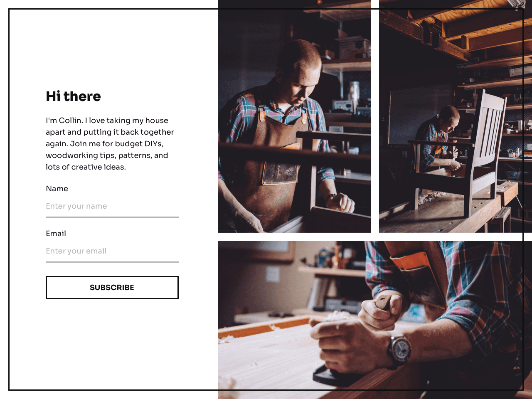Open the photo of man in leather apron
Viewport: 532px width, 399px height.
(294, 116)
